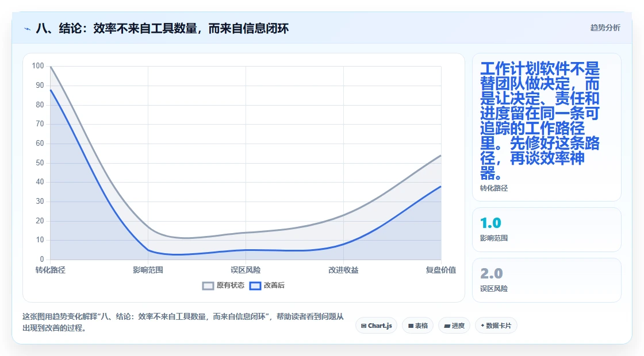Image resolution: width=644 pixels, height=356 pixels.
Task: Click the 数据卡片 tag
Action: (496, 326)
